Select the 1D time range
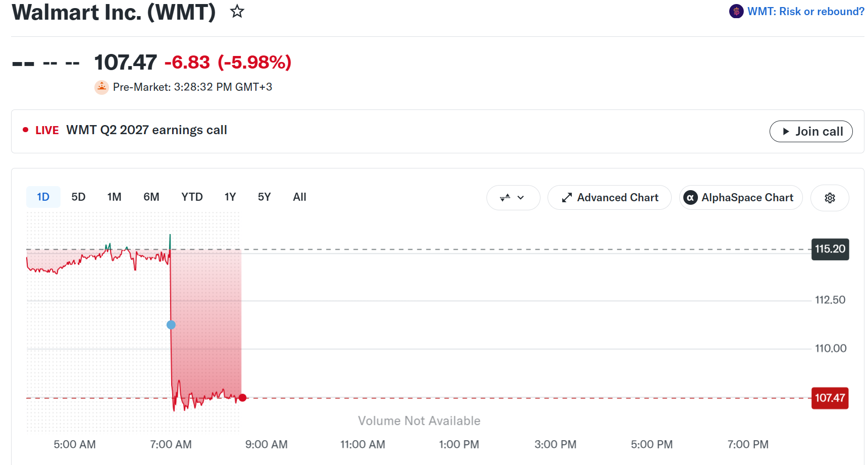This screenshot has height=465, width=868. pyautogui.click(x=43, y=197)
